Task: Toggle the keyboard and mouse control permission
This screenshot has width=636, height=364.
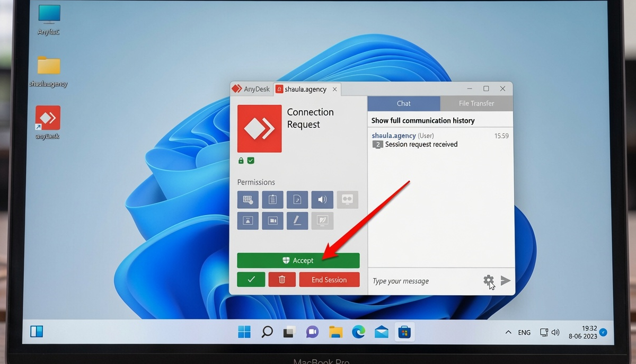Action: [248, 200]
